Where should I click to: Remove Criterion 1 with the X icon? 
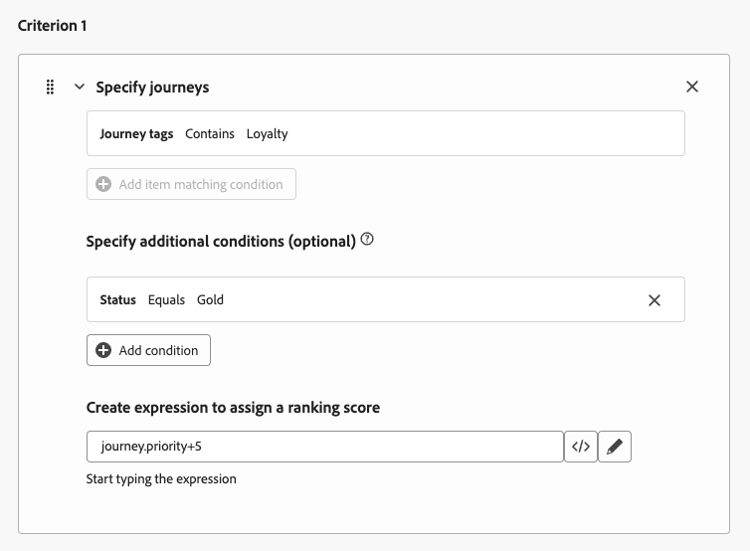692,87
